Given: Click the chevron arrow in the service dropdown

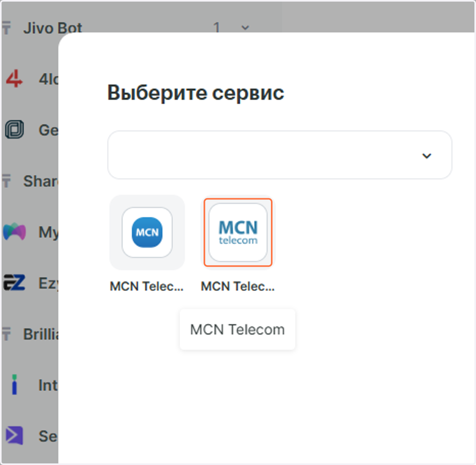Looking at the screenshot, I should coord(426,155).
